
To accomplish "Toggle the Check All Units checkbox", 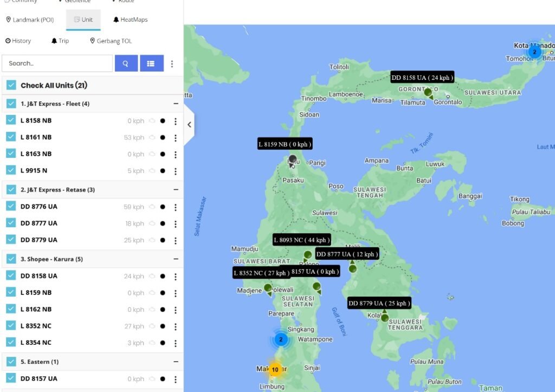I will point(11,85).
